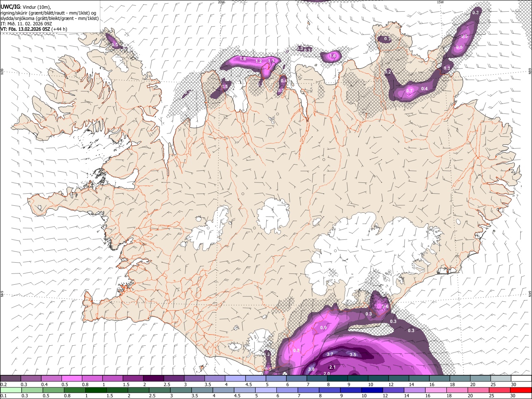532x399 pixels.
Task: Select the top legend swatch labeled 4
Action: coord(235,379)
